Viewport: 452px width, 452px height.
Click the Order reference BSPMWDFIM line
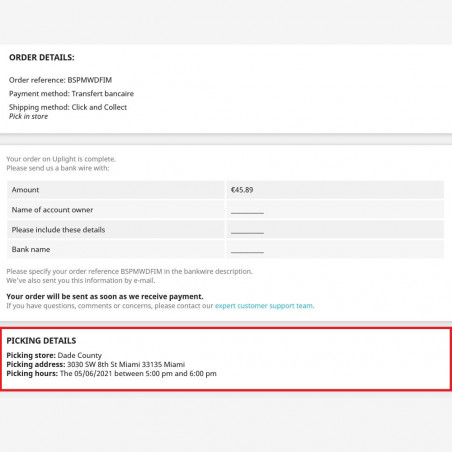60,80
